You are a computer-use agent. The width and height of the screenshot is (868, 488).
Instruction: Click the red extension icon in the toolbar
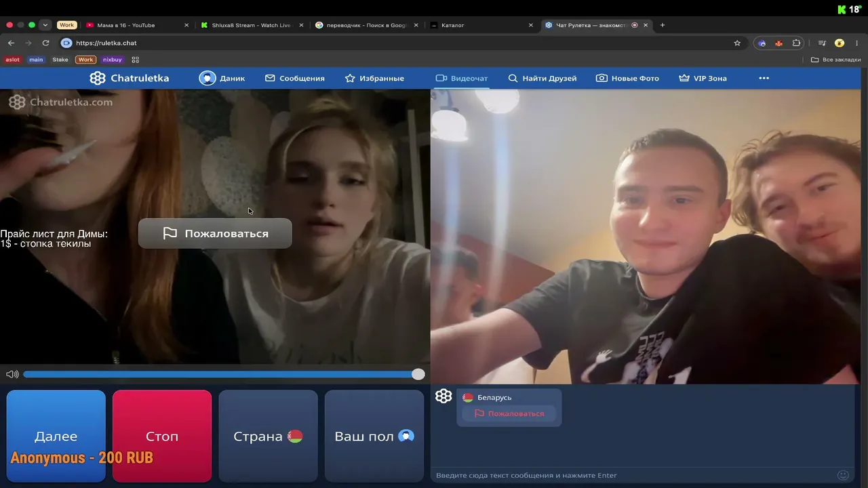click(x=778, y=43)
